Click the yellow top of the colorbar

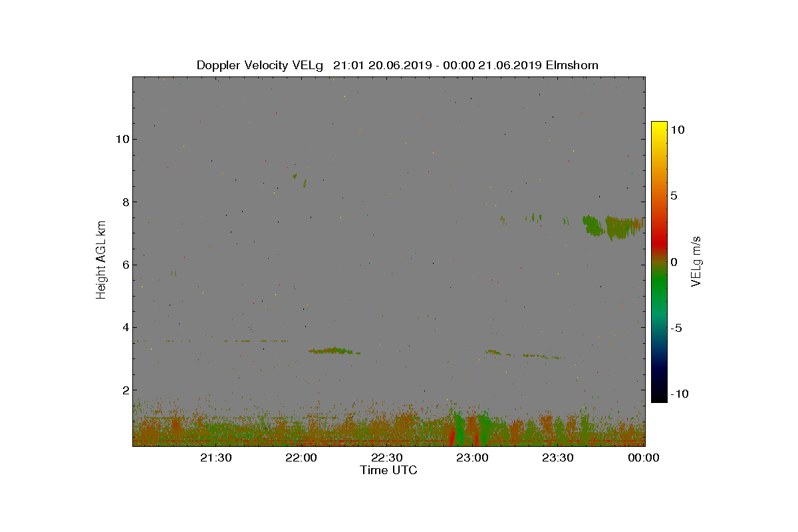click(659, 125)
